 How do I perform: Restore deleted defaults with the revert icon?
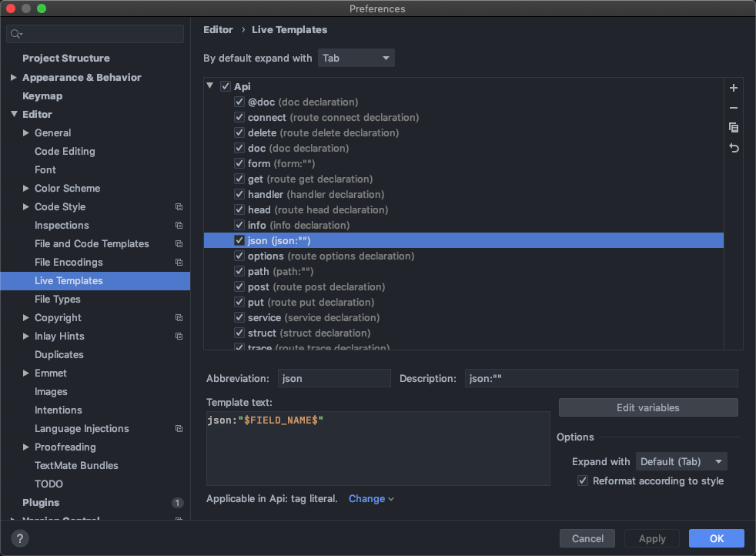734,148
